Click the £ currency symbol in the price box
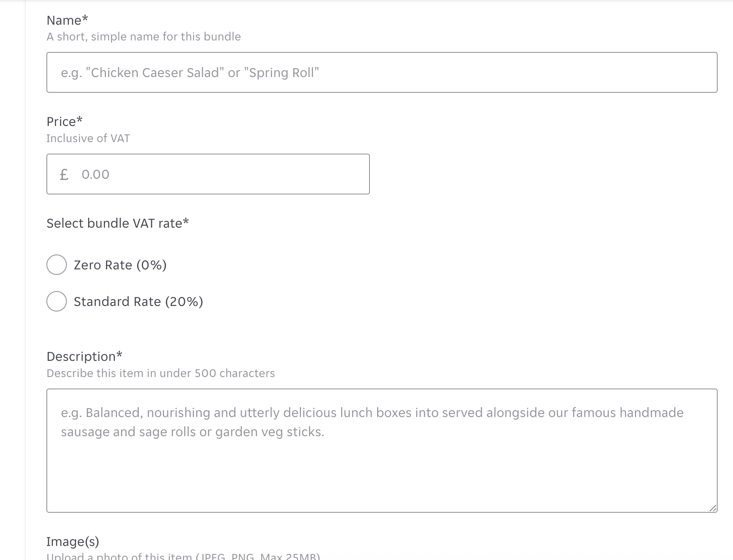Image resolution: width=733 pixels, height=560 pixels. (64, 174)
